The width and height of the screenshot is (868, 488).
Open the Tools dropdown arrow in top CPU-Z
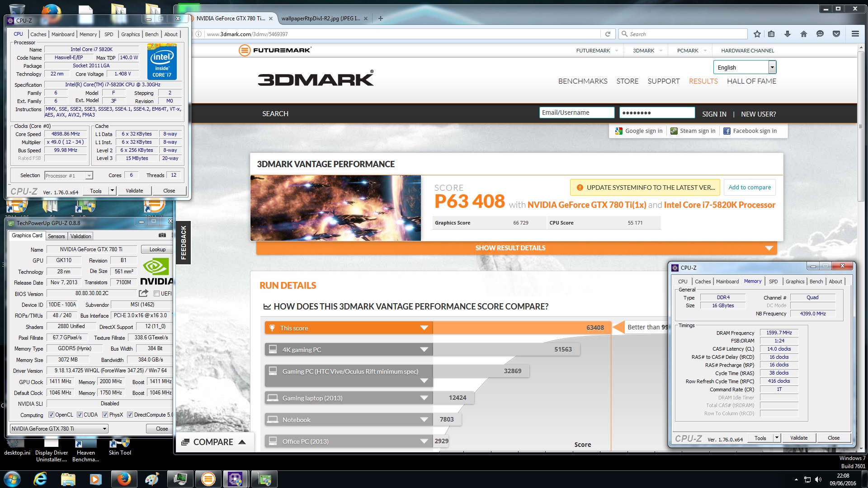point(112,191)
